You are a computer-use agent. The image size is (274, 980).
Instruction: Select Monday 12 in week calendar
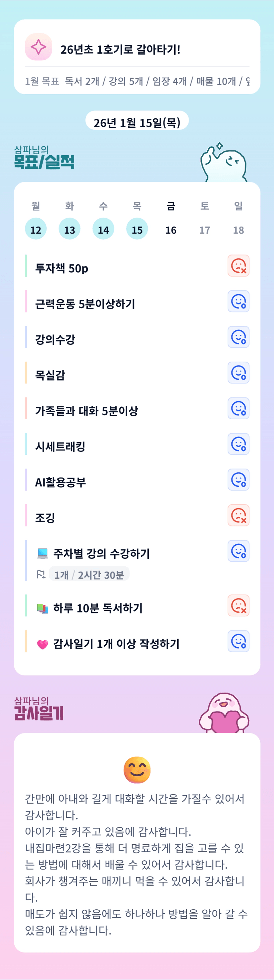(36, 229)
